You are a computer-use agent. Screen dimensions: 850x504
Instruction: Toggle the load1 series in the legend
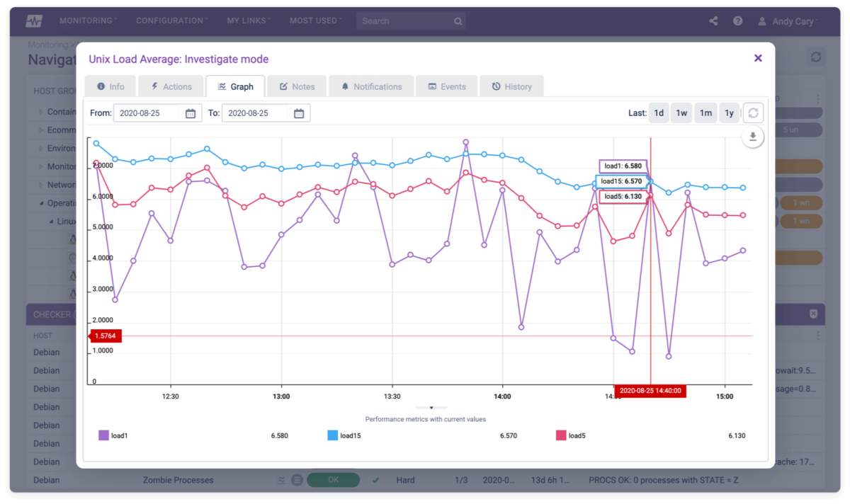[x=115, y=435]
